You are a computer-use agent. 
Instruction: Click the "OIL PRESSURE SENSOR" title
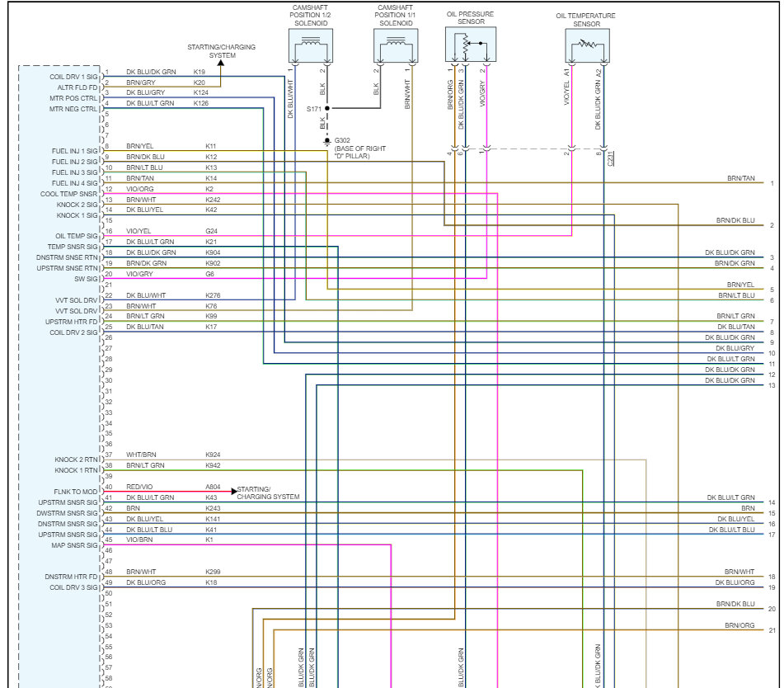[470, 18]
